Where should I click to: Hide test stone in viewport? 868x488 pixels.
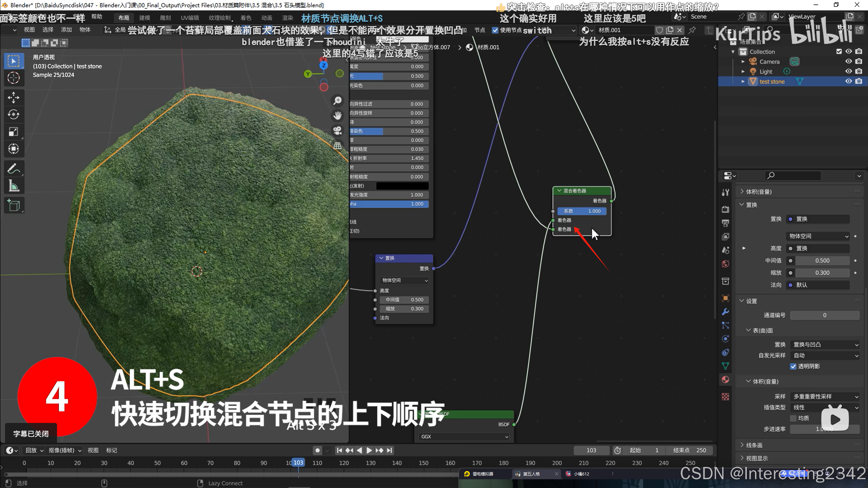point(848,81)
